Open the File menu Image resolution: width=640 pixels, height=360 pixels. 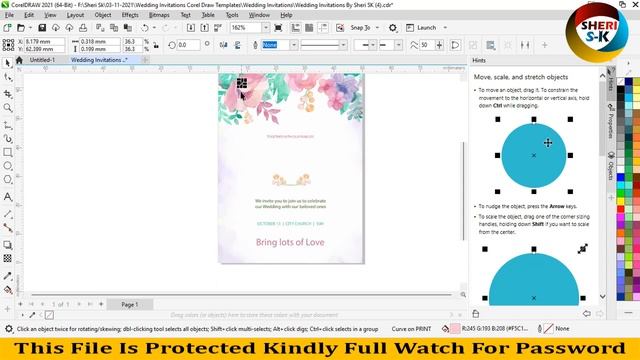pos(9,15)
